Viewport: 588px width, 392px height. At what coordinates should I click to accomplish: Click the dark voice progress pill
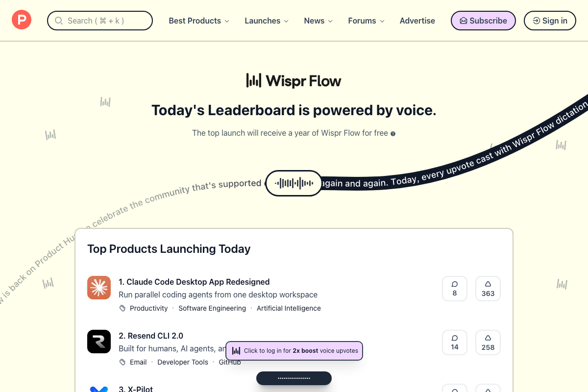294,378
